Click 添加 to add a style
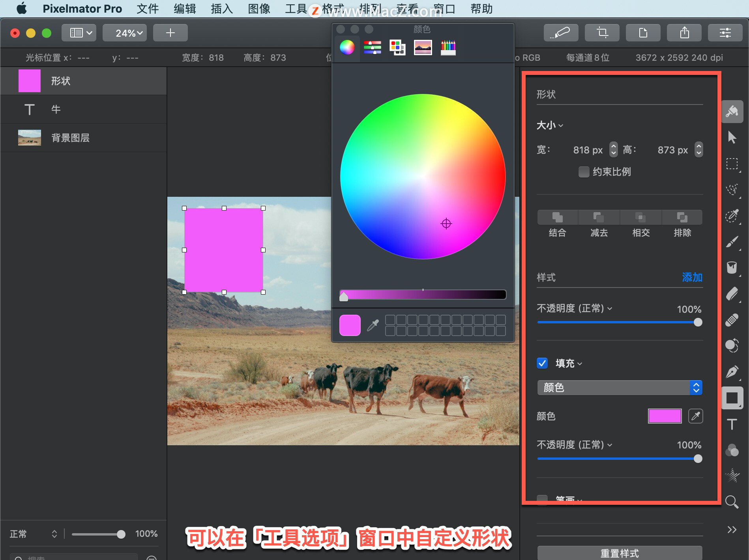The height and width of the screenshot is (560, 749). 692,277
